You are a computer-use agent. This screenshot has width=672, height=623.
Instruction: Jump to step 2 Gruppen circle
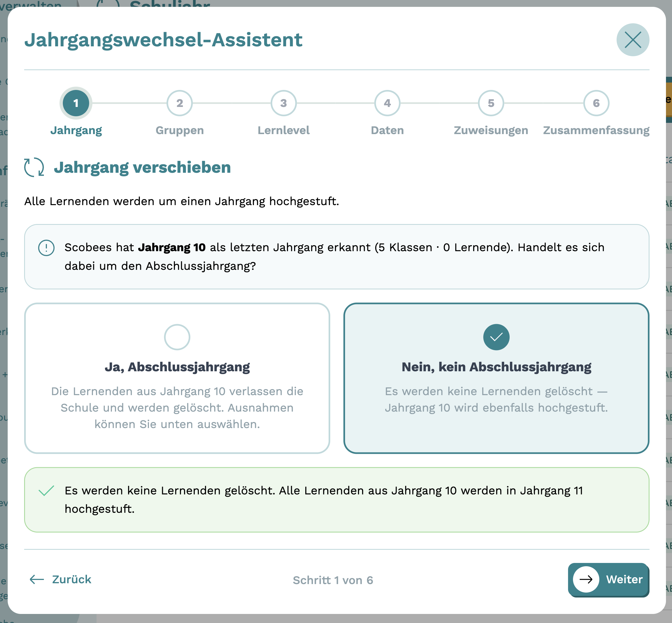click(180, 103)
